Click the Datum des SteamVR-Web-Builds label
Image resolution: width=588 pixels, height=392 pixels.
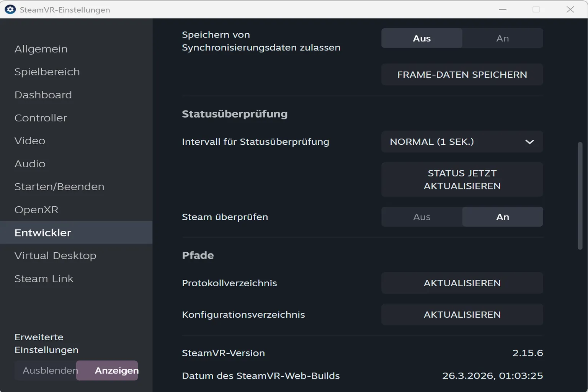tap(261, 376)
